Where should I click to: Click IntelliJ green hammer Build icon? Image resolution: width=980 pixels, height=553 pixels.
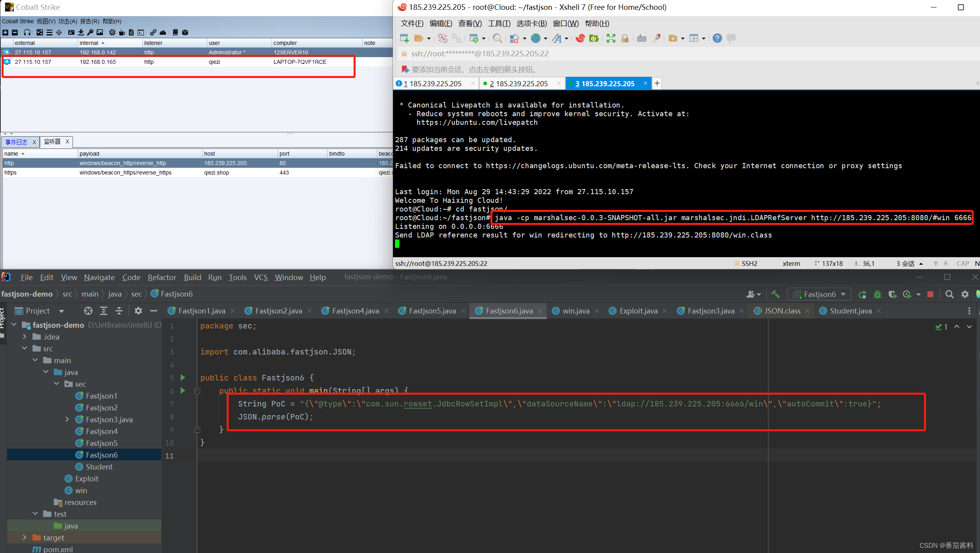pyautogui.click(x=775, y=294)
